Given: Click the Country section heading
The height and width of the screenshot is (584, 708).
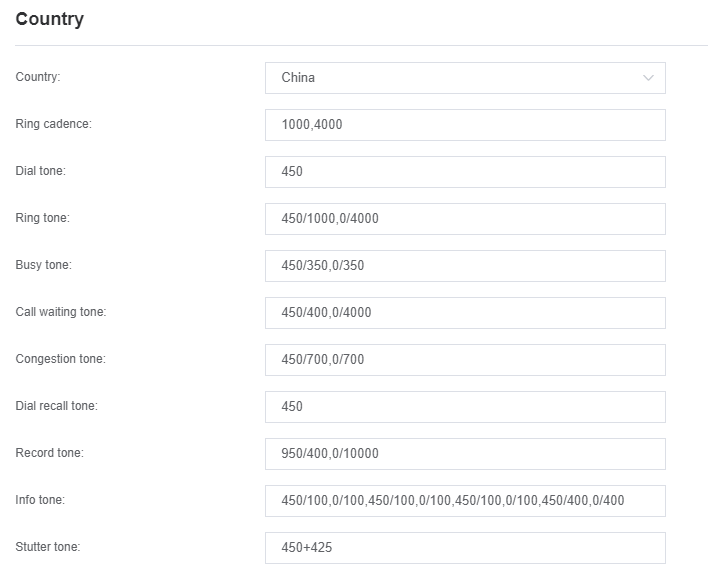Looking at the screenshot, I should [x=50, y=19].
